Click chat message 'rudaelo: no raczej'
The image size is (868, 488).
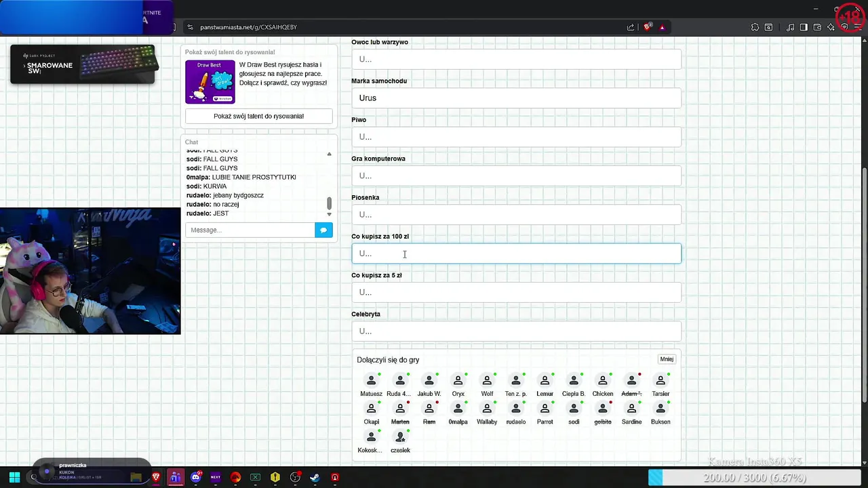(213, 204)
